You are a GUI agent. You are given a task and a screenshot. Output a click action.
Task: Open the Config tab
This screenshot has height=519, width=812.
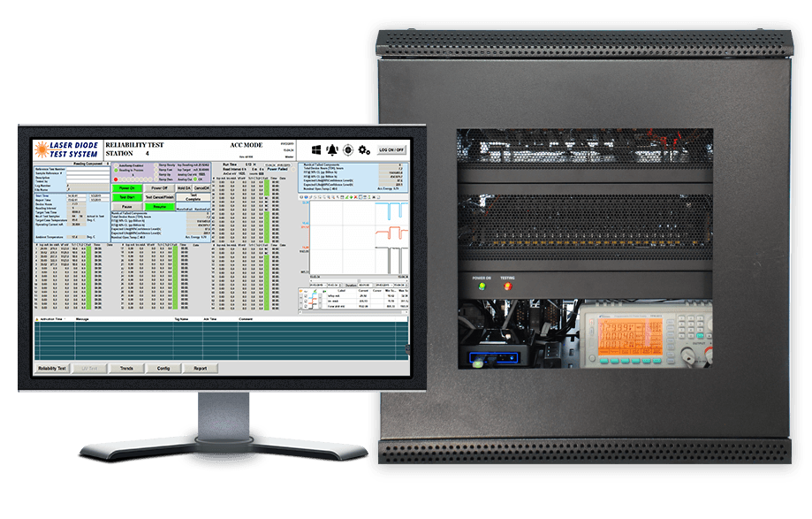click(163, 368)
